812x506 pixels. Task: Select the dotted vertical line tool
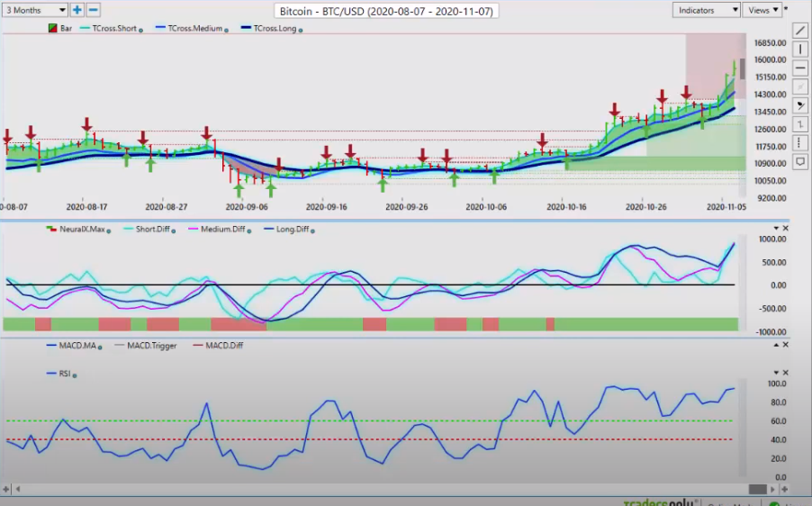coord(800,143)
